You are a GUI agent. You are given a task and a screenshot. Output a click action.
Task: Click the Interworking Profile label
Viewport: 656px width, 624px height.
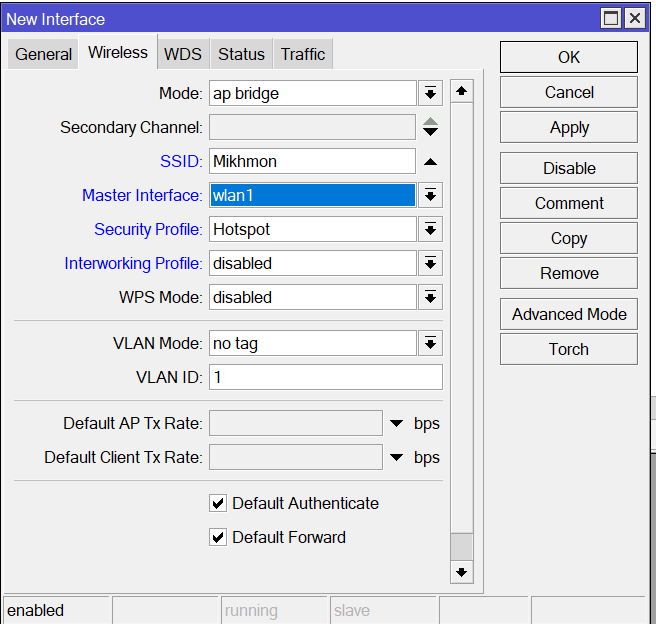click(x=133, y=263)
